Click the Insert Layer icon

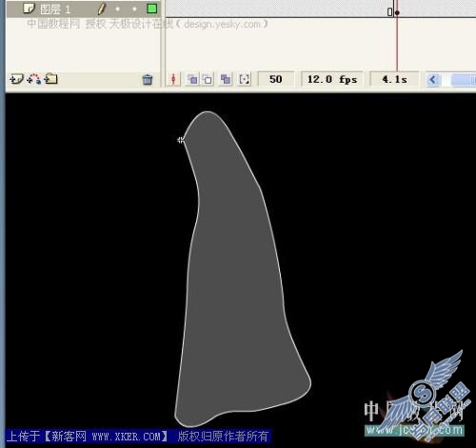point(16,79)
